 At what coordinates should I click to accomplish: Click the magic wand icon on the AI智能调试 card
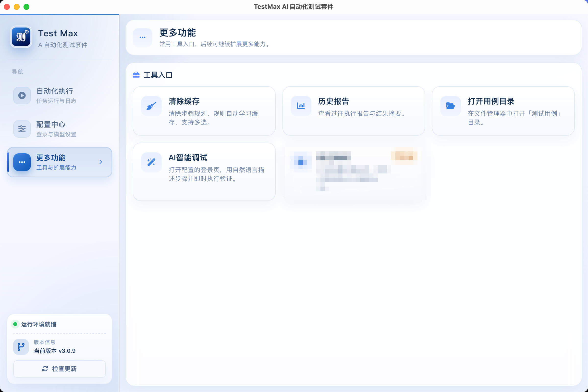tap(151, 162)
